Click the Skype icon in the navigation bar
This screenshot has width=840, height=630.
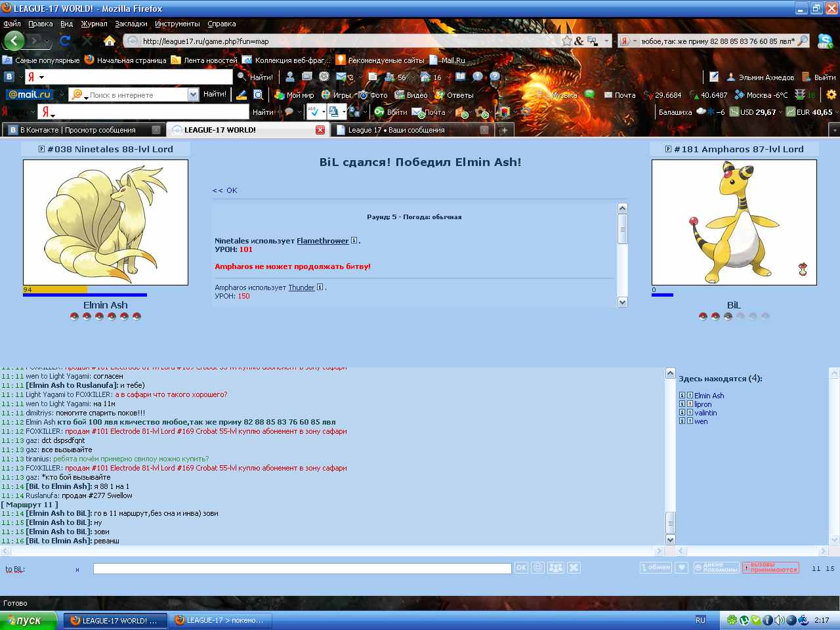click(825, 41)
